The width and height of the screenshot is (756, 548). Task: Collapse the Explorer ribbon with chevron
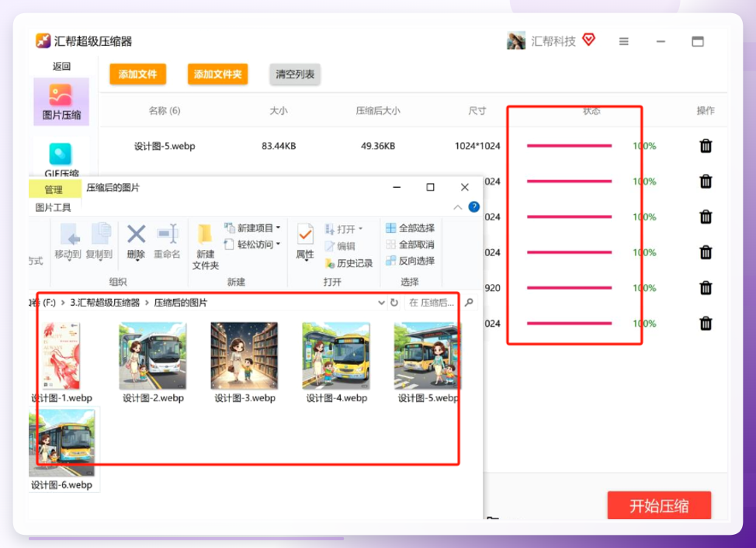click(457, 207)
